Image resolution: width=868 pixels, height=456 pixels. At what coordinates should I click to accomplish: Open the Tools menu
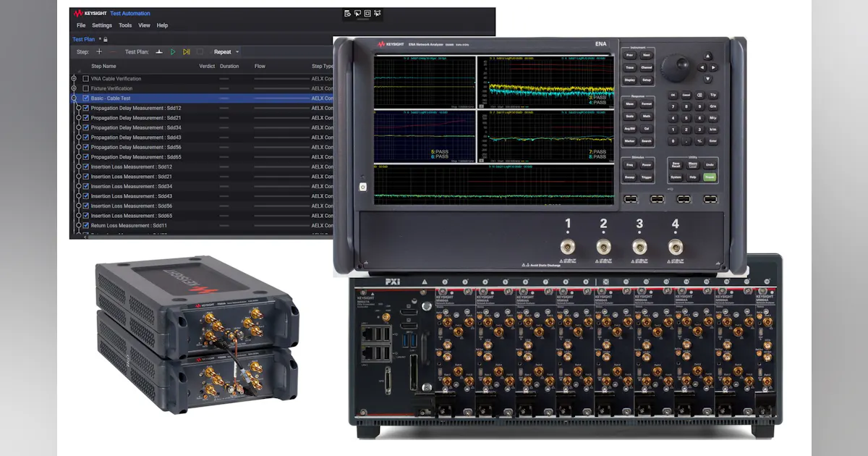(x=125, y=25)
